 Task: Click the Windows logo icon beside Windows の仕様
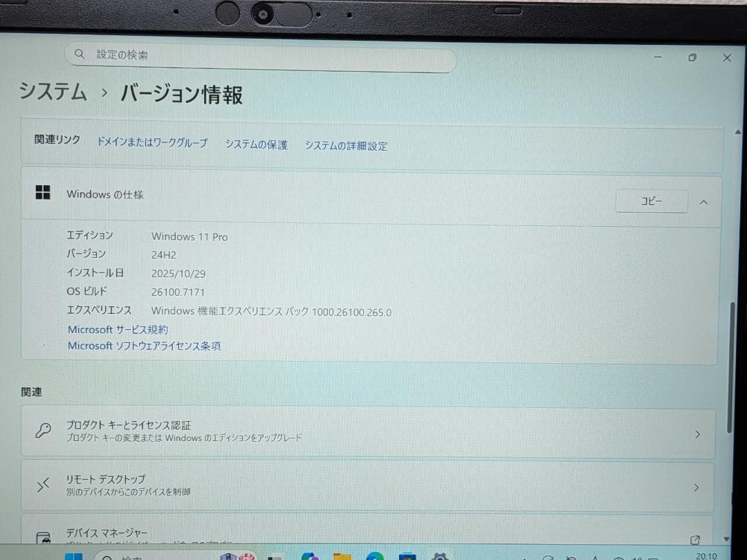point(43,193)
